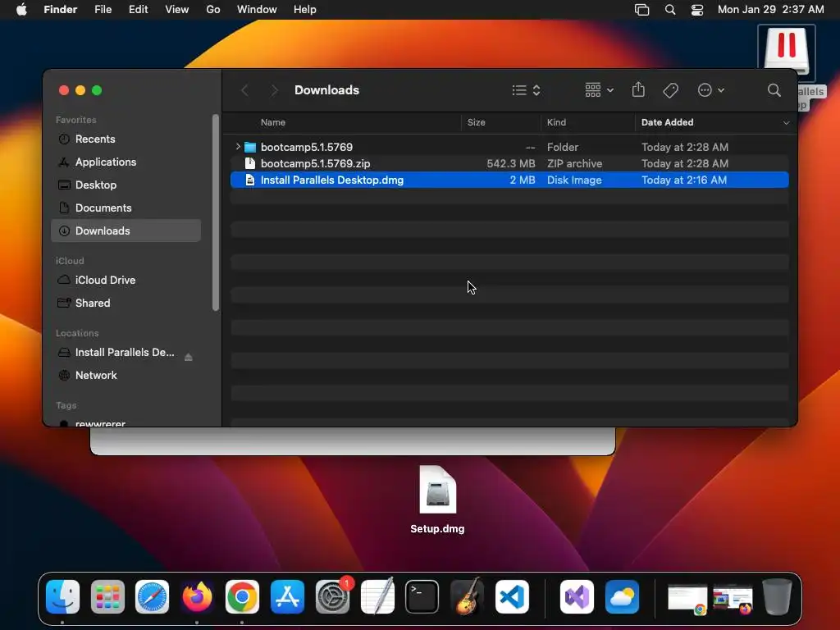The image size is (840, 630).
Task: Select Parallels disk icon on desktop
Action: (787, 52)
